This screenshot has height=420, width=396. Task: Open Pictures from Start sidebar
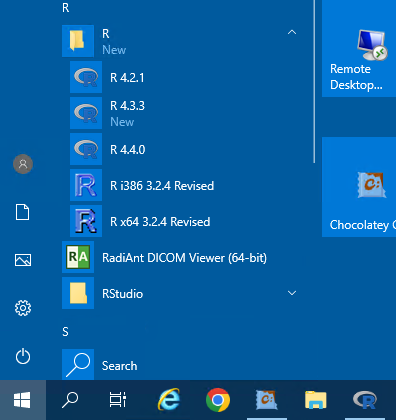[23, 260]
